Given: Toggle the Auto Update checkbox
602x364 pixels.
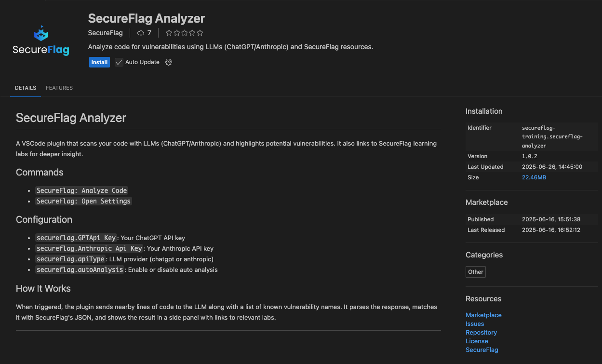Looking at the screenshot, I should (x=119, y=62).
